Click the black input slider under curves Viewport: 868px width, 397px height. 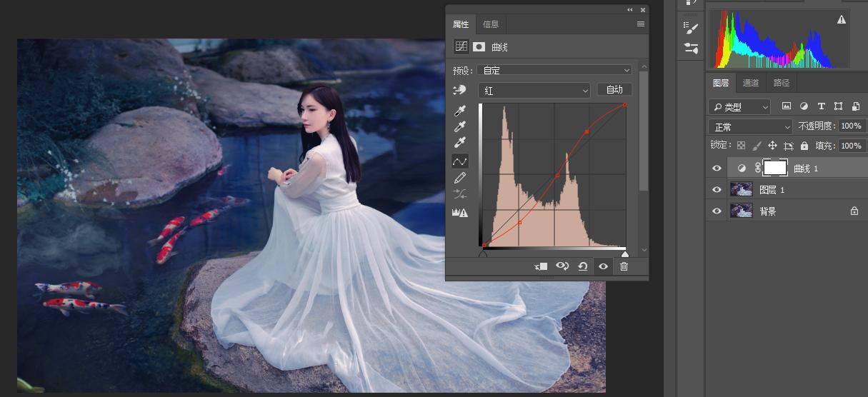(483, 253)
